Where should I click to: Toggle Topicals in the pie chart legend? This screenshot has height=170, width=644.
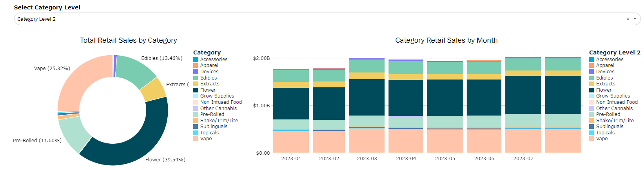click(x=209, y=133)
